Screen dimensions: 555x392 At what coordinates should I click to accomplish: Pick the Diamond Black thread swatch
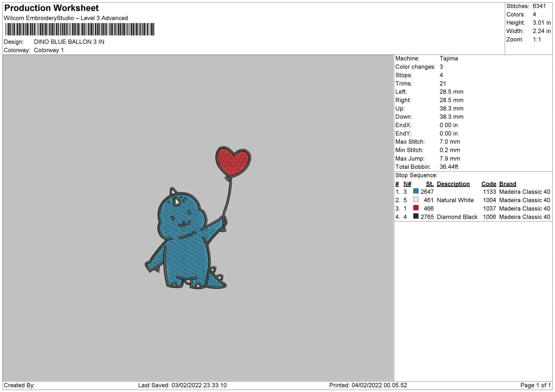point(416,217)
